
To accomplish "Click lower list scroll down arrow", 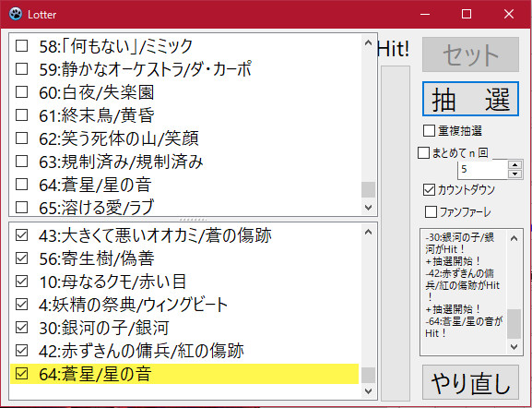I will click(368, 391).
